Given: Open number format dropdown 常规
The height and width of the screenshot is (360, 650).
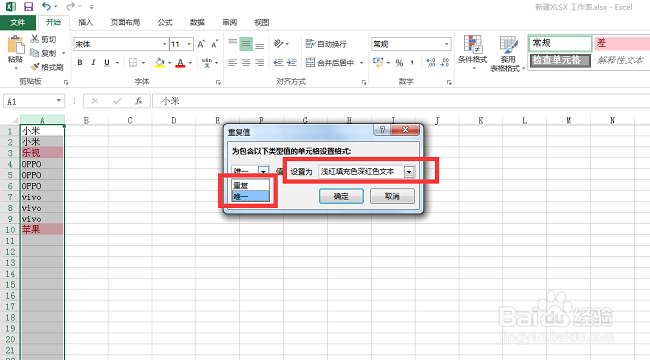Looking at the screenshot, I should coord(446,44).
